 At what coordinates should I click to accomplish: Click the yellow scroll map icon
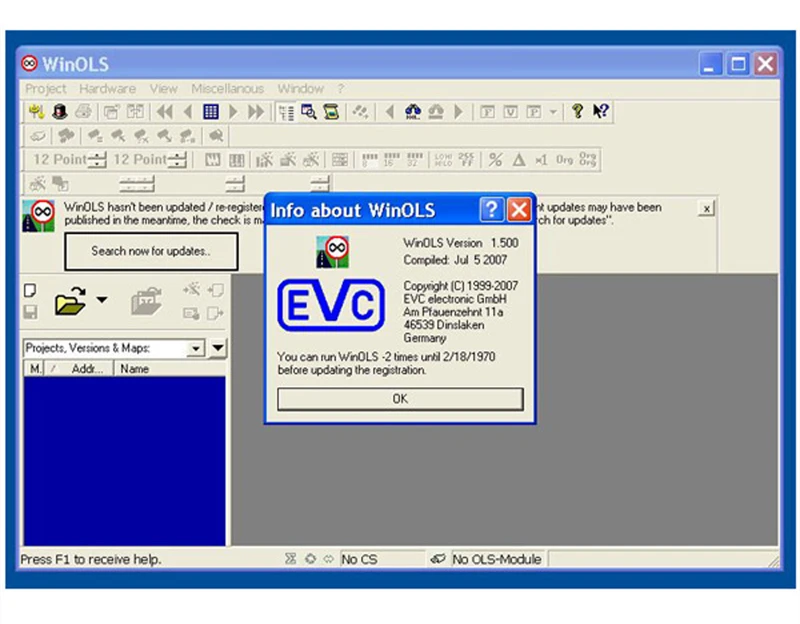pos(331,111)
